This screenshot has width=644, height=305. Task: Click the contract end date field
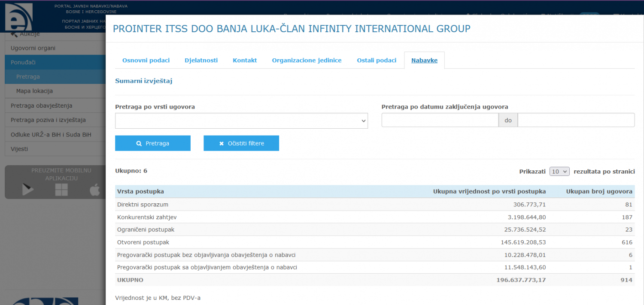click(x=576, y=120)
